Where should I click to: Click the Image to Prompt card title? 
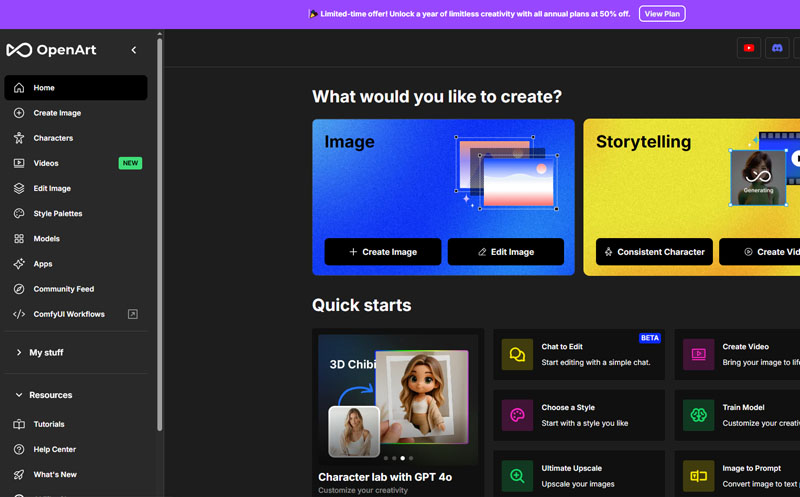coord(752,468)
